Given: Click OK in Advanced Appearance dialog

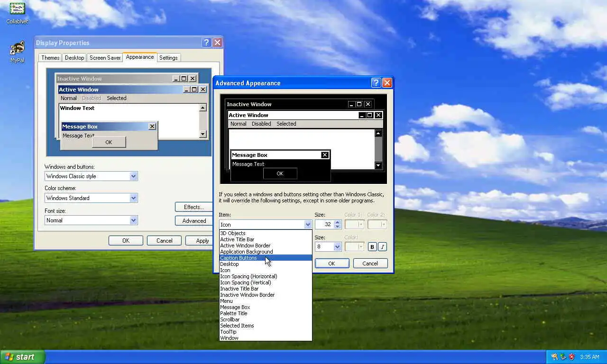Looking at the screenshot, I should (x=331, y=264).
